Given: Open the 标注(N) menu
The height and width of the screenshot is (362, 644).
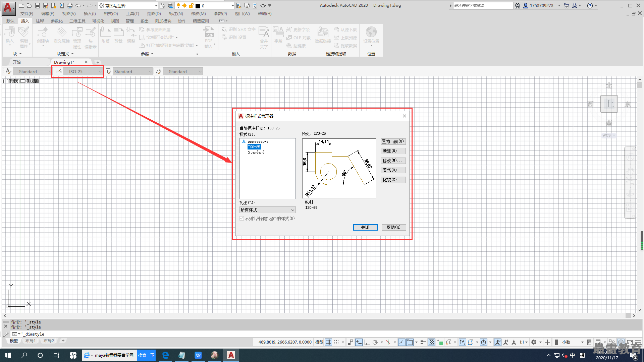Looking at the screenshot, I should coord(176,14).
